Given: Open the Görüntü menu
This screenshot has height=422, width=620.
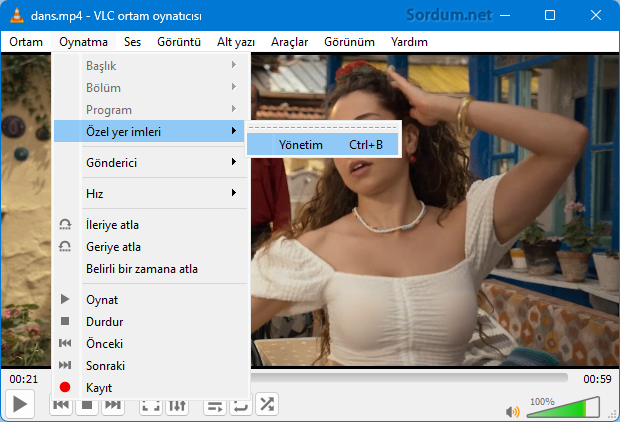Looking at the screenshot, I should tap(179, 42).
